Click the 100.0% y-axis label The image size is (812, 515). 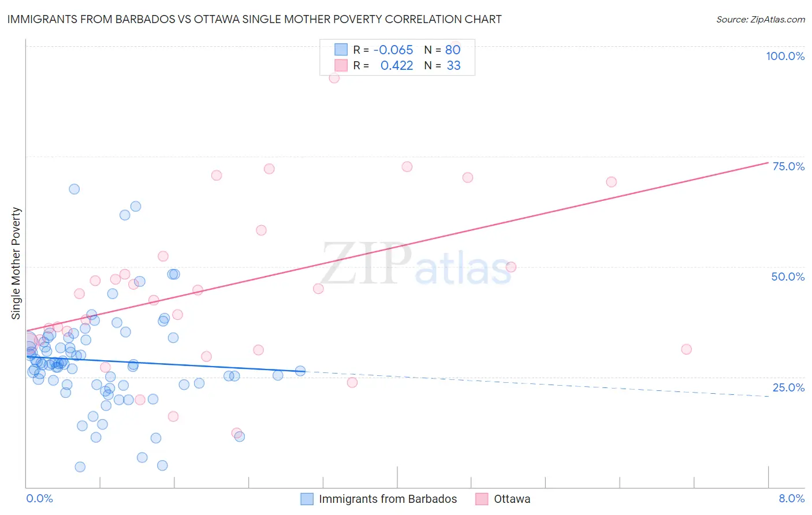point(785,56)
